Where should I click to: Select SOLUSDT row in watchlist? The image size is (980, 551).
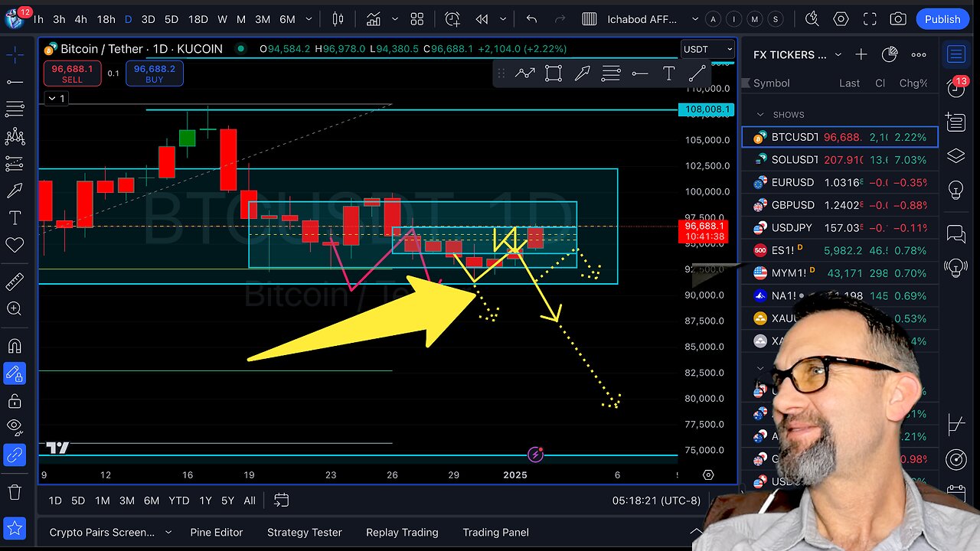(x=839, y=159)
